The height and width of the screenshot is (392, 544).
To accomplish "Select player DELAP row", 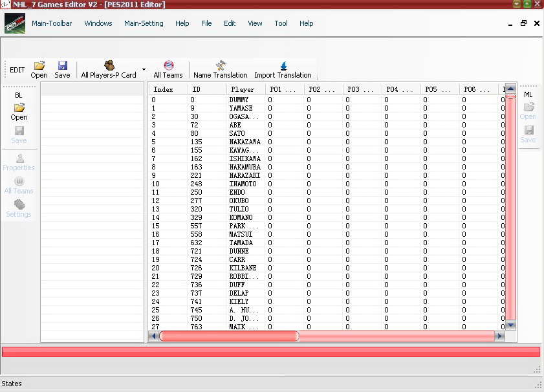I will (x=327, y=293).
